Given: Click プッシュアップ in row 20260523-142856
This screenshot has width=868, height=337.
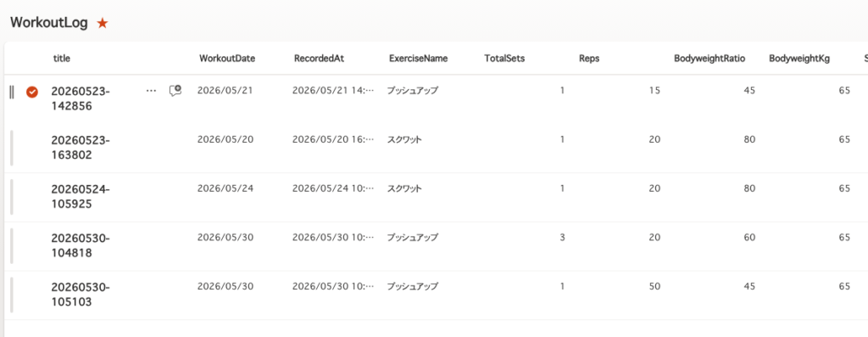Looking at the screenshot, I should [x=413, y=90].
